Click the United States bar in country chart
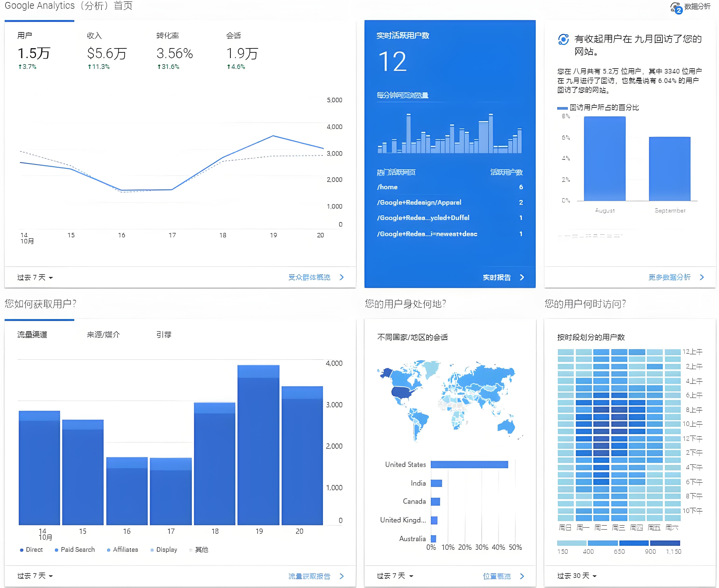The image size is (719, 588). point(469,465)
